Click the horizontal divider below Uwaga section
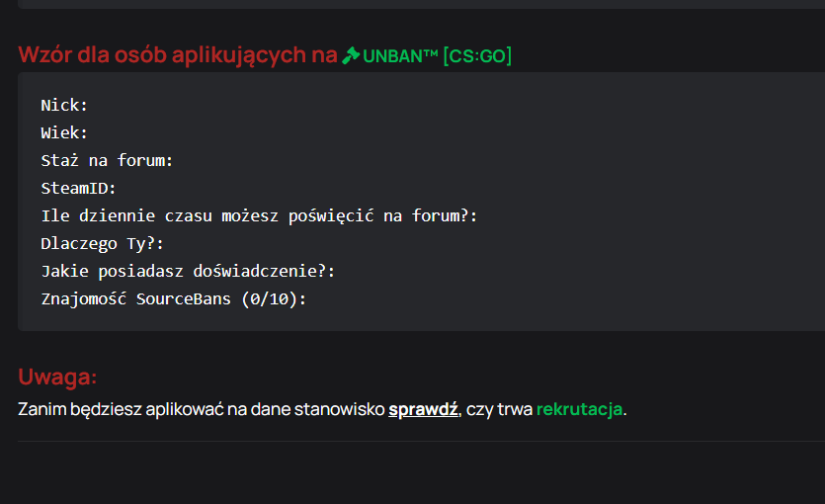Screen dimensions: 825x504 coord(421,441)
